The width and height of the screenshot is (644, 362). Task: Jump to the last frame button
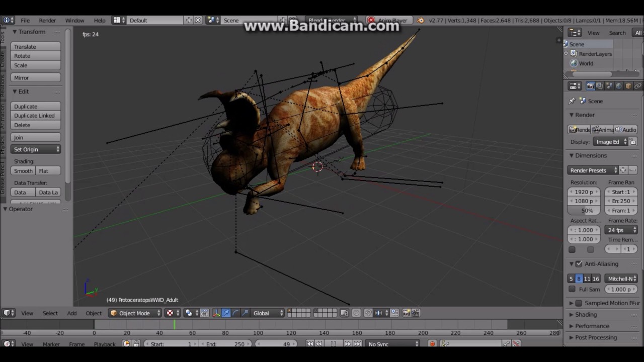[357, 344]
